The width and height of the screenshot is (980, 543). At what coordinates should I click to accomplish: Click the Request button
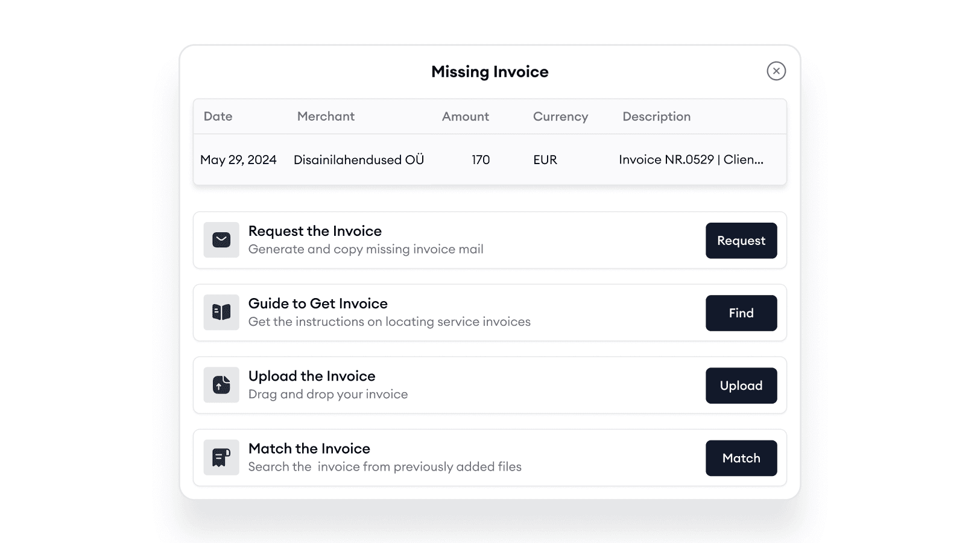(x=741, y=240)
